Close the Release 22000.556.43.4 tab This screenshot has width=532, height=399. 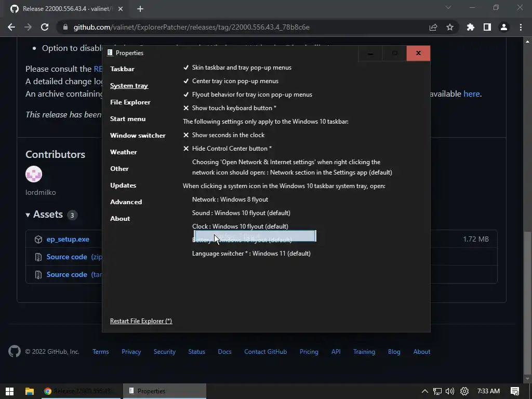(121, 9)
